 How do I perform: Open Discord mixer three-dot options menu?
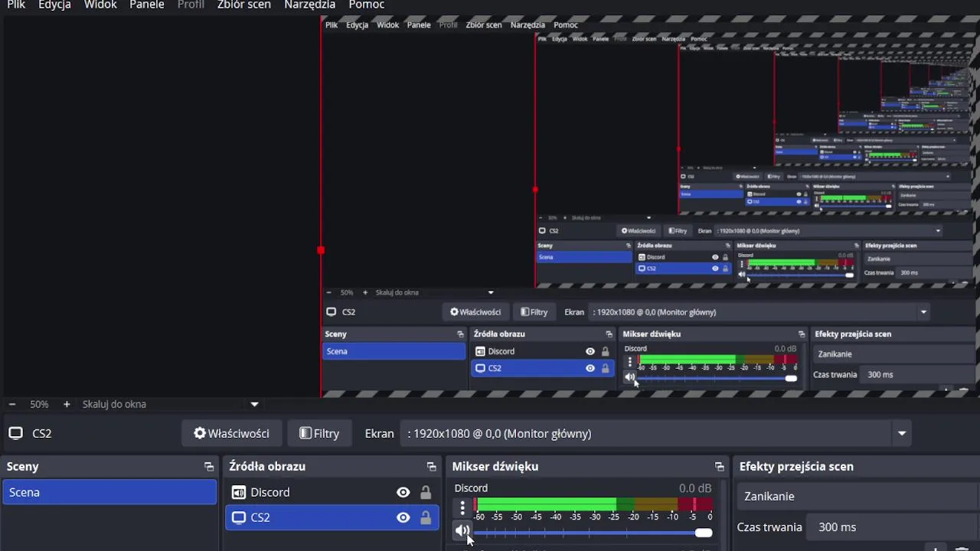click(462, 508)
